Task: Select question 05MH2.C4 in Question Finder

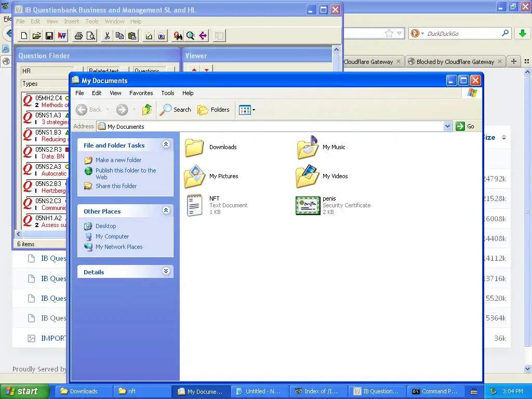Action: pos(46,101)
